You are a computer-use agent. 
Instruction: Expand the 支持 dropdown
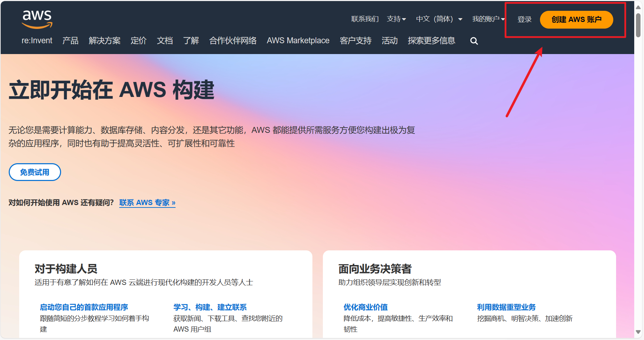(396, 19)
